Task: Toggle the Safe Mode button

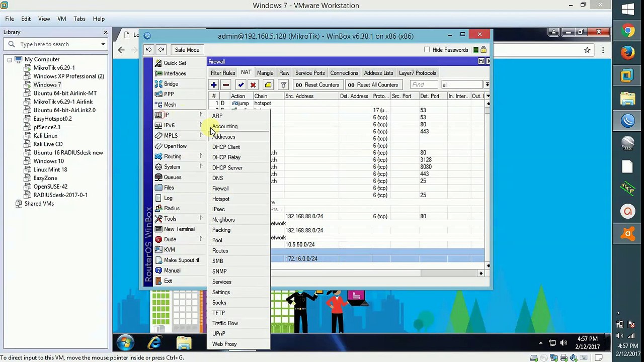Action: pyautogui.click(x=187, y=50)
